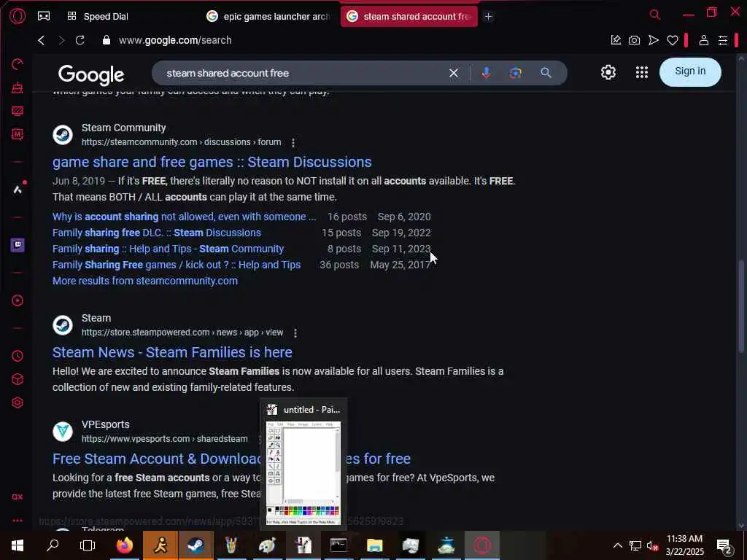
Task: Launch Firefox from the taskbar
Action: pyautogui.click(x=125, y=545)
